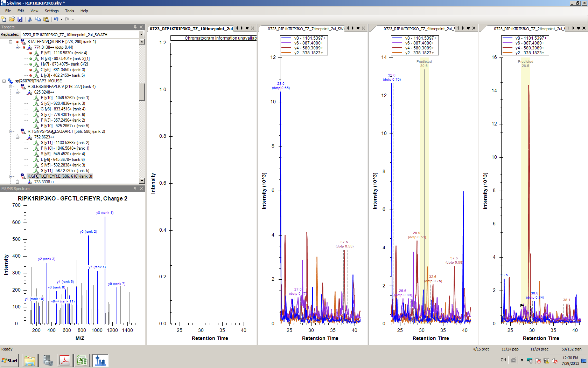This screenshot has height=368, width=588.
Task: Pin the Targets panel with pushpin icon
Action: (x=135, y=27)
